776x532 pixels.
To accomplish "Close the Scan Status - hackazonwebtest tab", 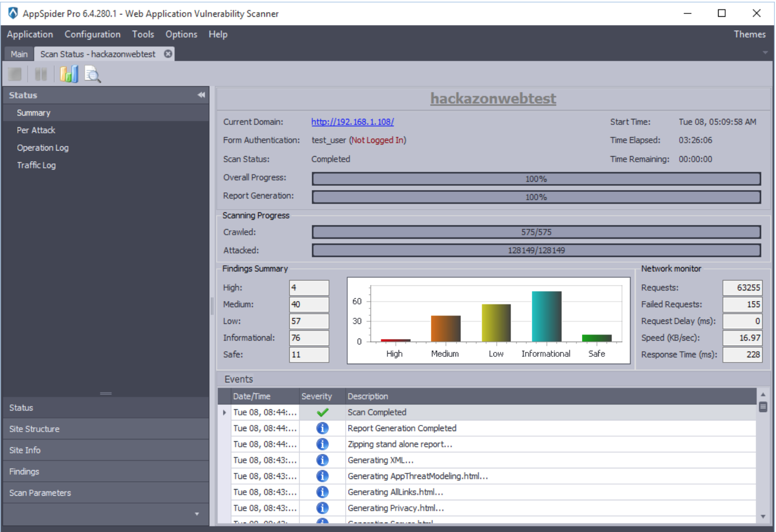I will 168,54.
